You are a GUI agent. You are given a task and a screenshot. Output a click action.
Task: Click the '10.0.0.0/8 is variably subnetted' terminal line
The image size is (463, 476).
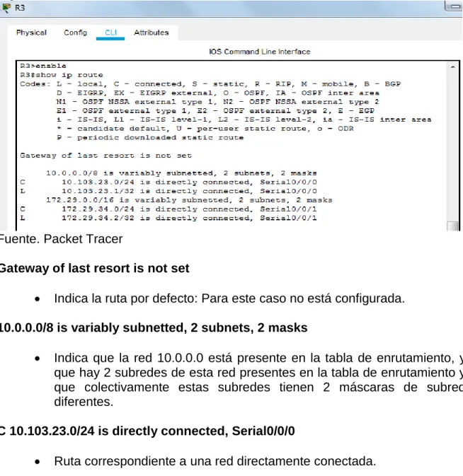click(x=181, y=173)
